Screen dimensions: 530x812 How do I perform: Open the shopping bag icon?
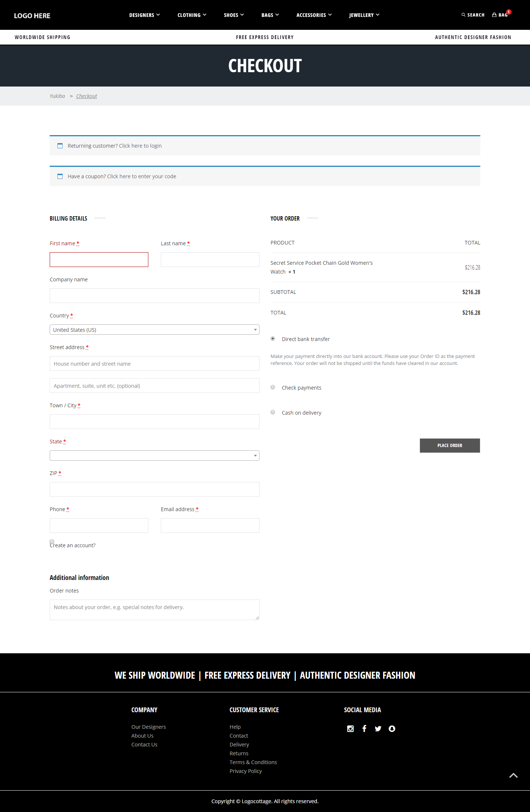click(x=494, y=15)
